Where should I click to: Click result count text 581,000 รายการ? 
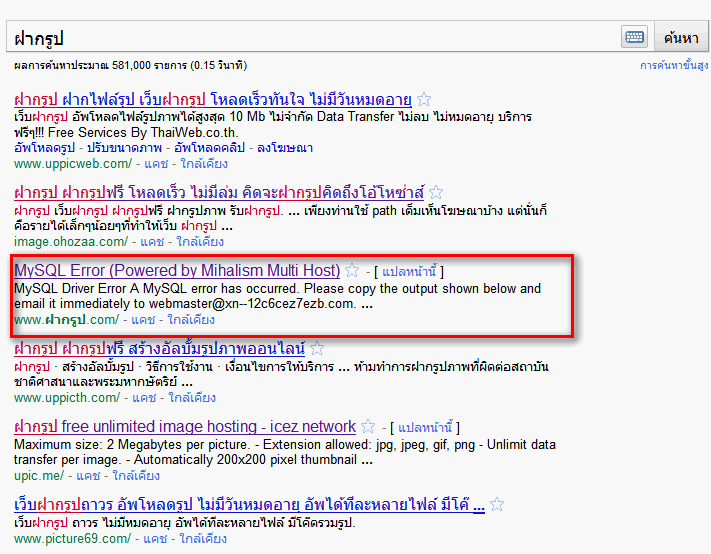coord(150,65)
